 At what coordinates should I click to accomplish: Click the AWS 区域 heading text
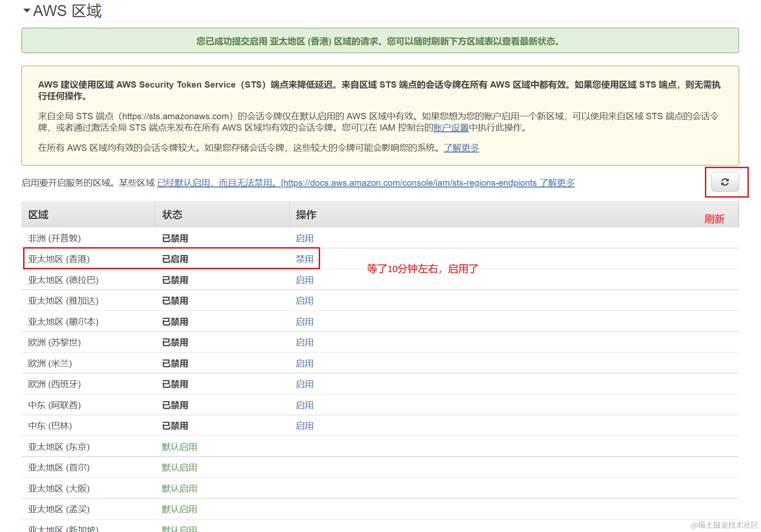(x=67, y=11)
